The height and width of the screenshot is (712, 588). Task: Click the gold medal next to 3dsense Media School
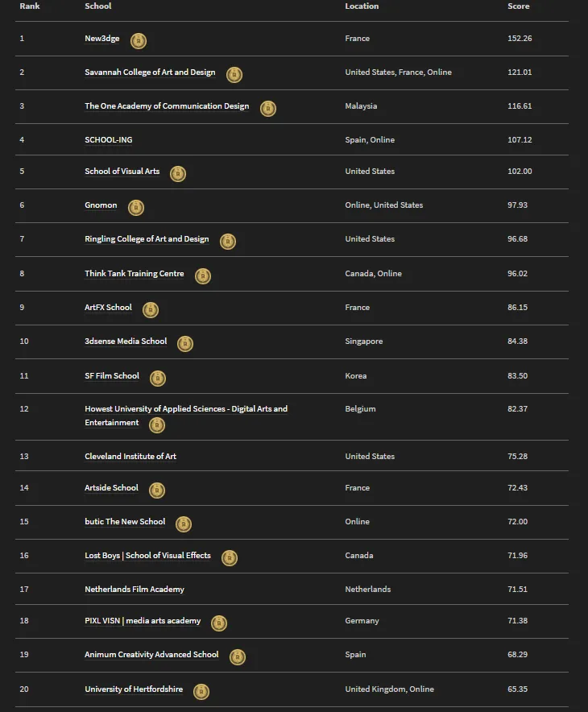coord(185,344)
